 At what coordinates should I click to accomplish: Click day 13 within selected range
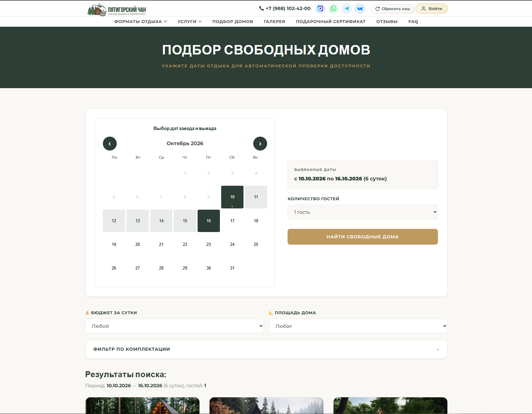pyautogui.click(x=137, y=221)
